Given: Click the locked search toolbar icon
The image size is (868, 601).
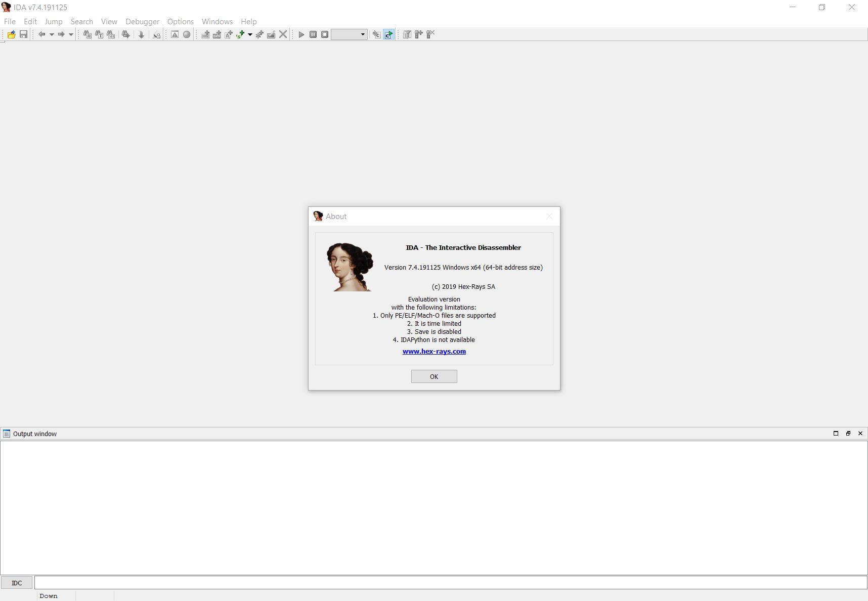Looking at the screenshot, I should click(x=156, y=34).
